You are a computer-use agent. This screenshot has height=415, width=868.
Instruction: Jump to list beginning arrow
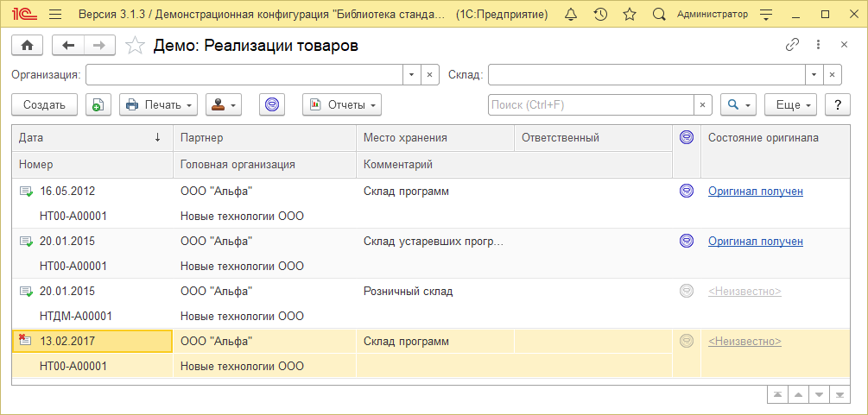pyautogui.click(x=778, y=394)
